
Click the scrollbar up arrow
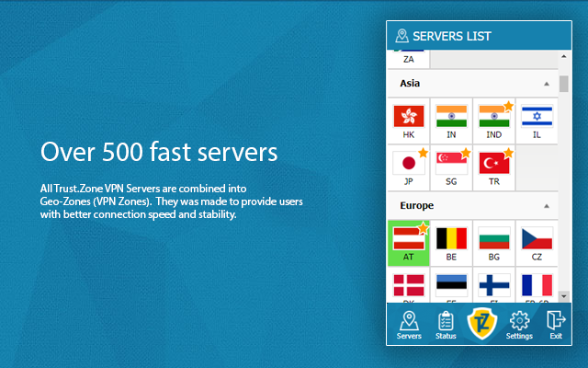[x=563, y=56]
